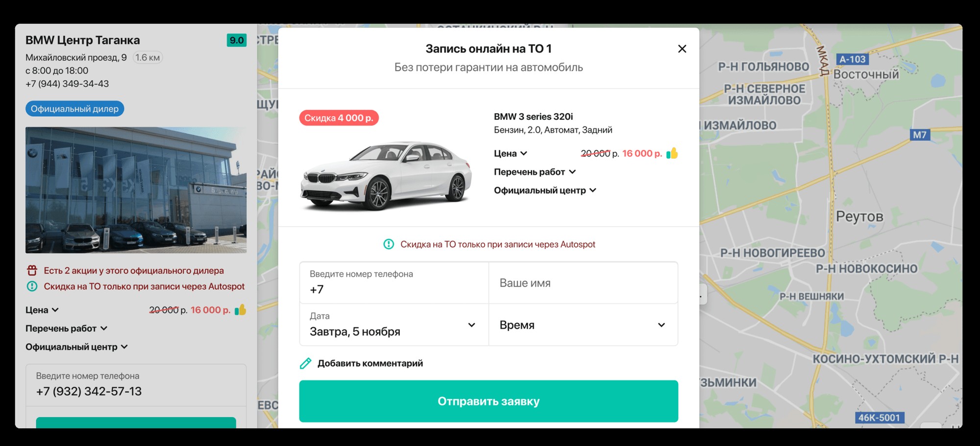Click the BMW dealership photo thumbnail
Screen dimensions: 980x446
tap(136, 190)
